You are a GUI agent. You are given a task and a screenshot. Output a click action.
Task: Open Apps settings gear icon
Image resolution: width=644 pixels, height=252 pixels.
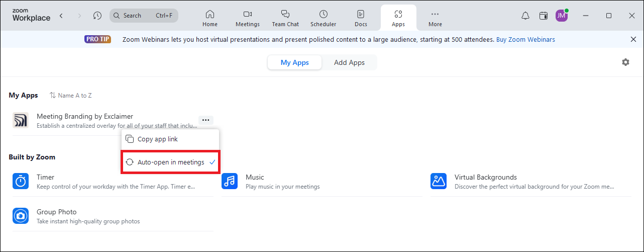[x=625, y=62]
